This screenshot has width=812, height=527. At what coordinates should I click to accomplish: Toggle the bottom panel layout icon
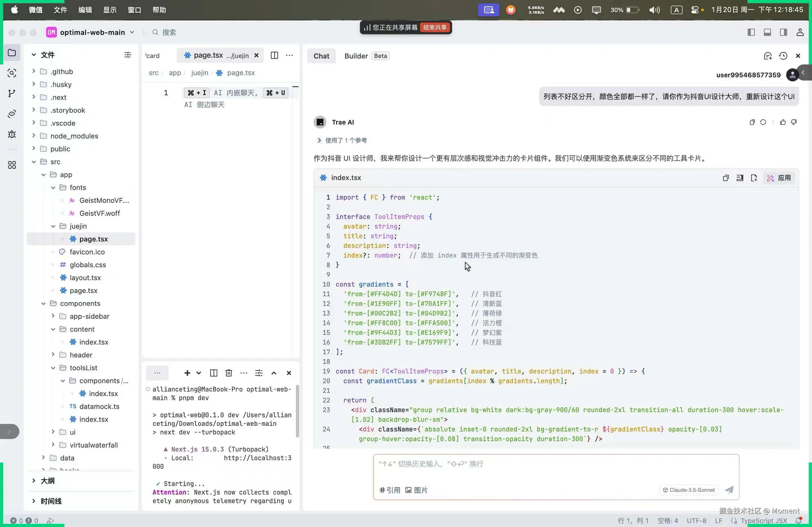(x=767, y=32)
